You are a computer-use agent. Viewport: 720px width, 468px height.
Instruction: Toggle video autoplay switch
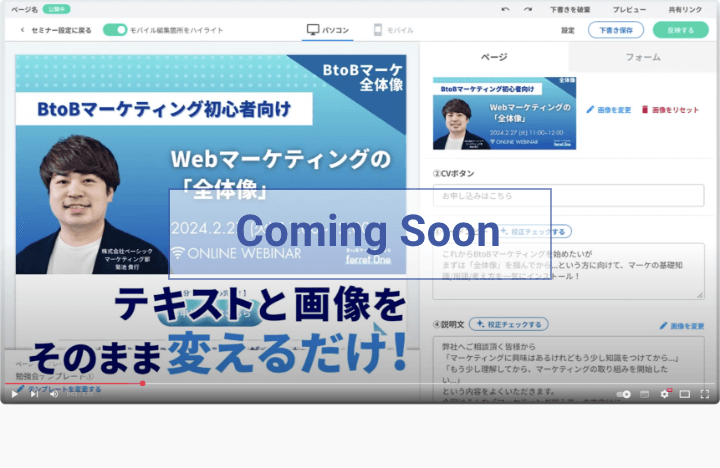click(x=625, y=394)
